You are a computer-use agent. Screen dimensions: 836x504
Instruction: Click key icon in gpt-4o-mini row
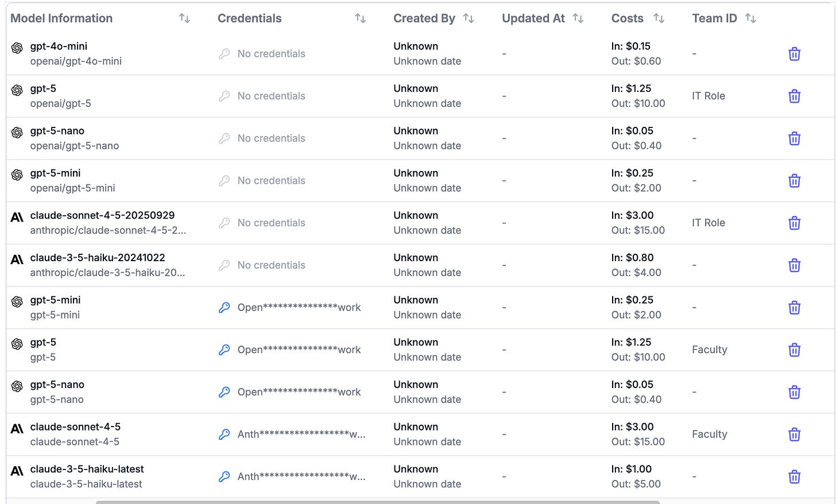click(225, 54)
